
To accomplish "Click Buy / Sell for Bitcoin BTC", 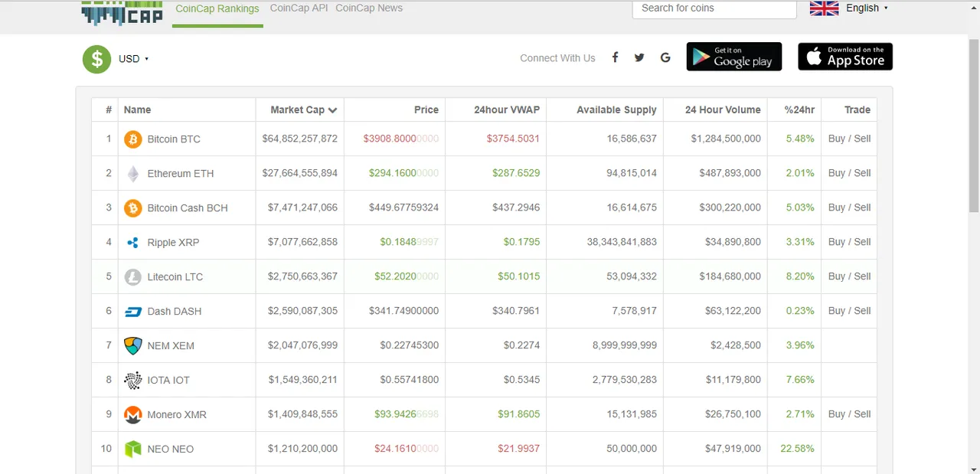I will tap(849, 139).
